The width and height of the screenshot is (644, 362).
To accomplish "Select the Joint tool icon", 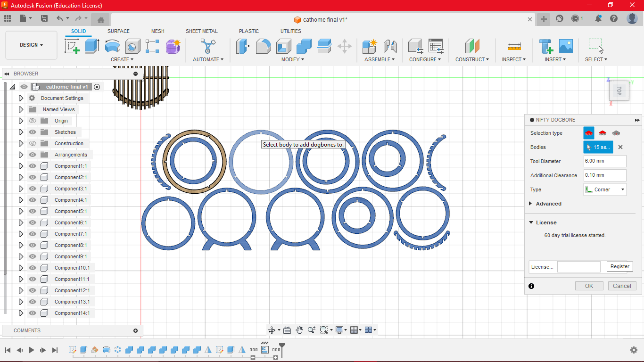I will (390, 46).
